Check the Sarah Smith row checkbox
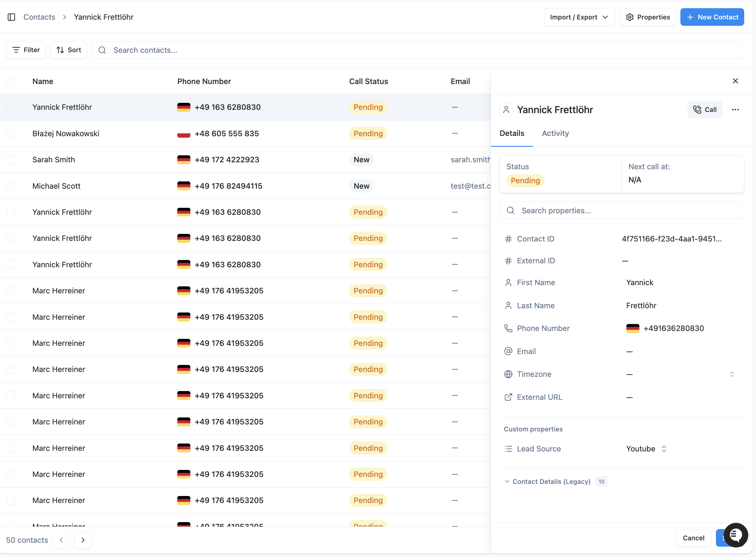Image resolution: width=756 pixels, height=557 pixels. 11,160
